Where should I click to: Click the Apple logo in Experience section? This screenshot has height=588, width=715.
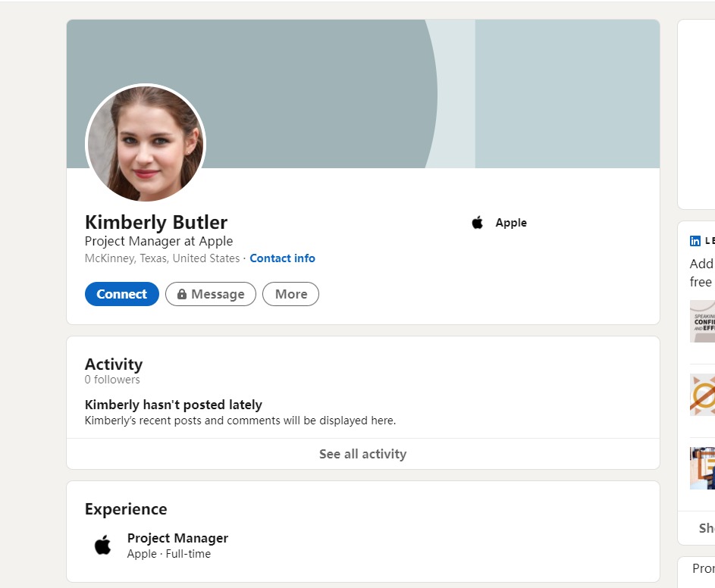[x=102, y=545]
